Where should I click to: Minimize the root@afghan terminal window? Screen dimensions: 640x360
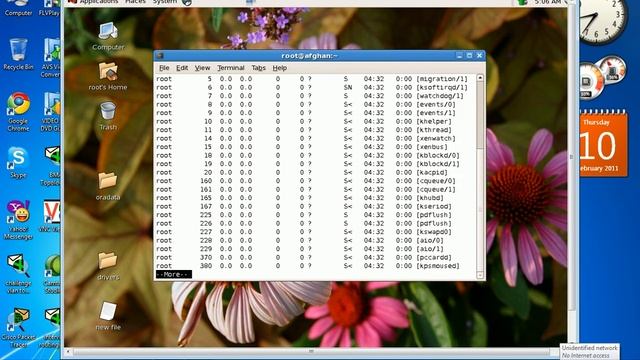(x=460, y=56)
